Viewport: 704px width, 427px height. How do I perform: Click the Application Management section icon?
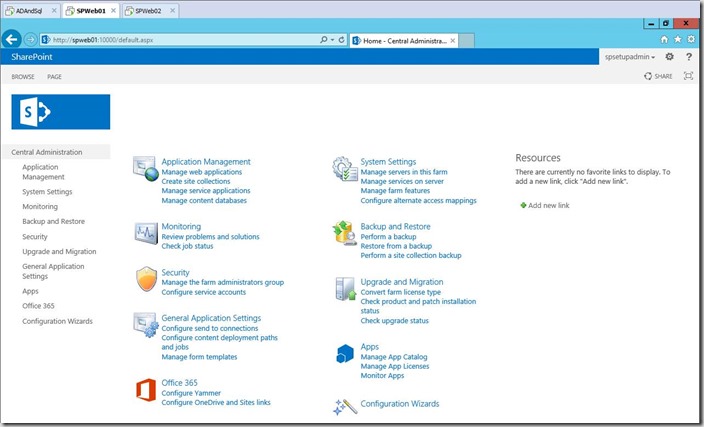[x=145, y=168]
